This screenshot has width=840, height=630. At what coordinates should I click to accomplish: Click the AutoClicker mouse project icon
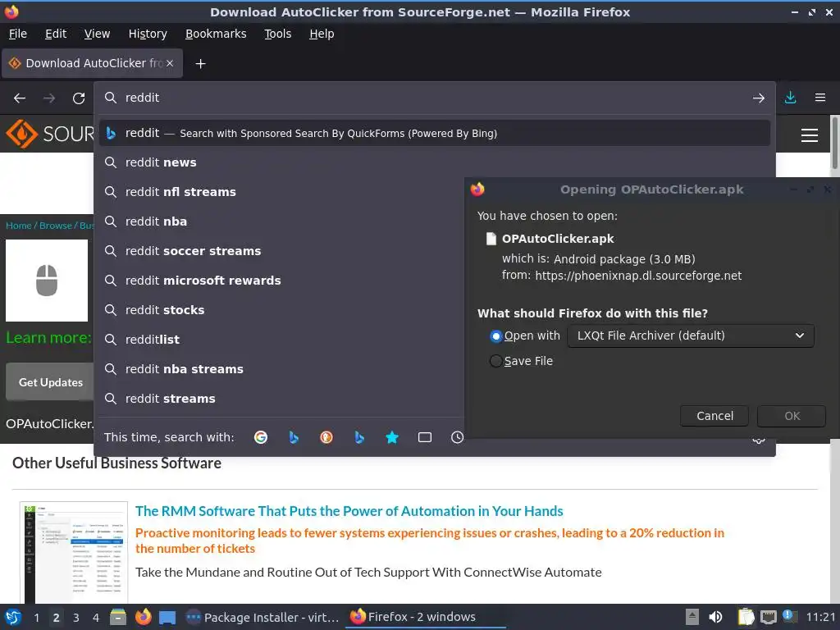pos(47,281)
